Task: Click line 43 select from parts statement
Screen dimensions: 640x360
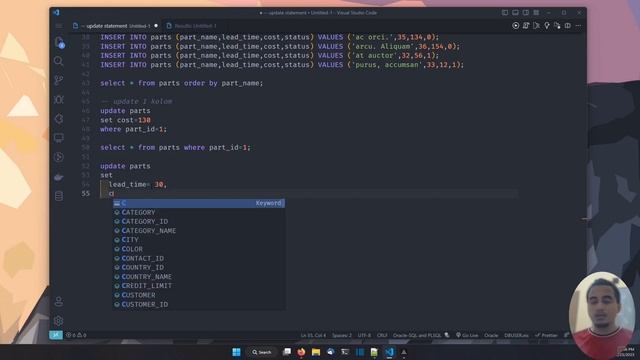Action: [x=182, y=83]
